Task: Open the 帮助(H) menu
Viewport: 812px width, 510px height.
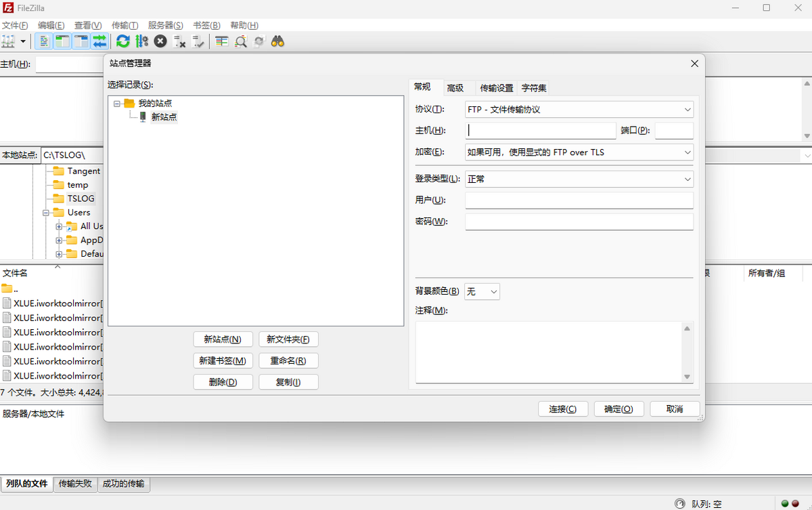Action: click(244, 25)
